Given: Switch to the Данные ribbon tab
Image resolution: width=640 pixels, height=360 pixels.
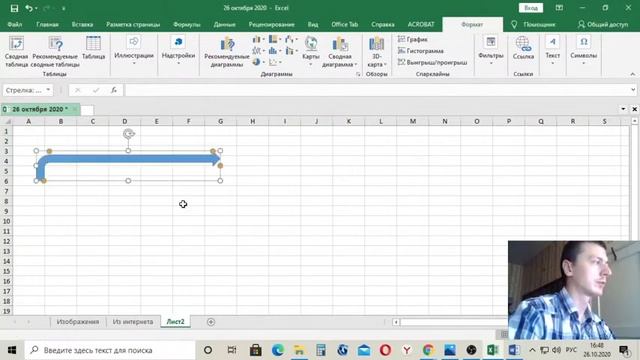Looking at the screenshot, I should [224, 24].
